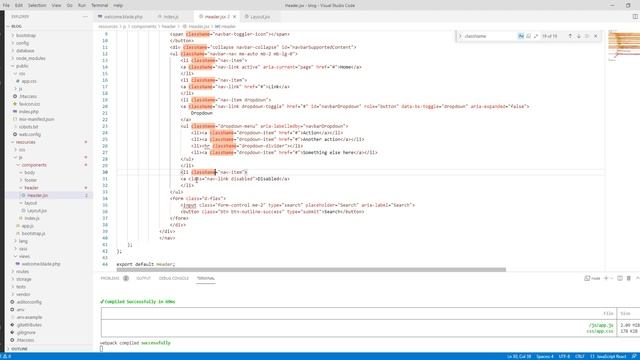Toggle Find in Selection
The width and height of the screenshot is (640, 360).
[x=587, y=36]
